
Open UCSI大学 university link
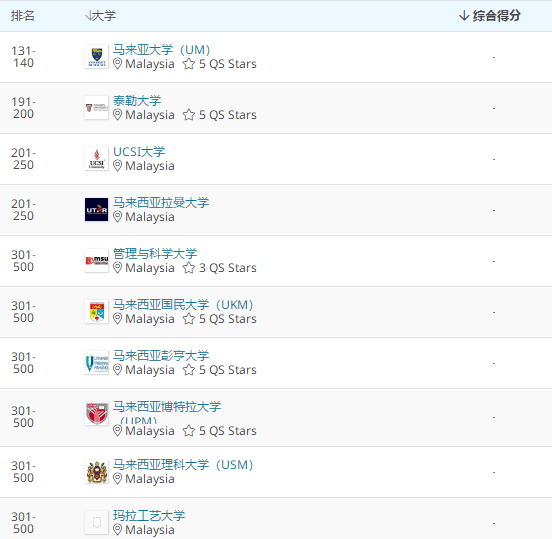coord(139,152)
